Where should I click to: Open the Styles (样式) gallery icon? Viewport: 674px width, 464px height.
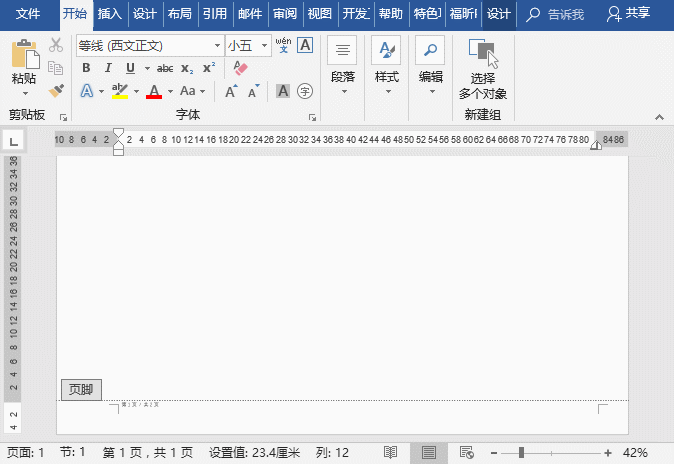coord(386,50)
